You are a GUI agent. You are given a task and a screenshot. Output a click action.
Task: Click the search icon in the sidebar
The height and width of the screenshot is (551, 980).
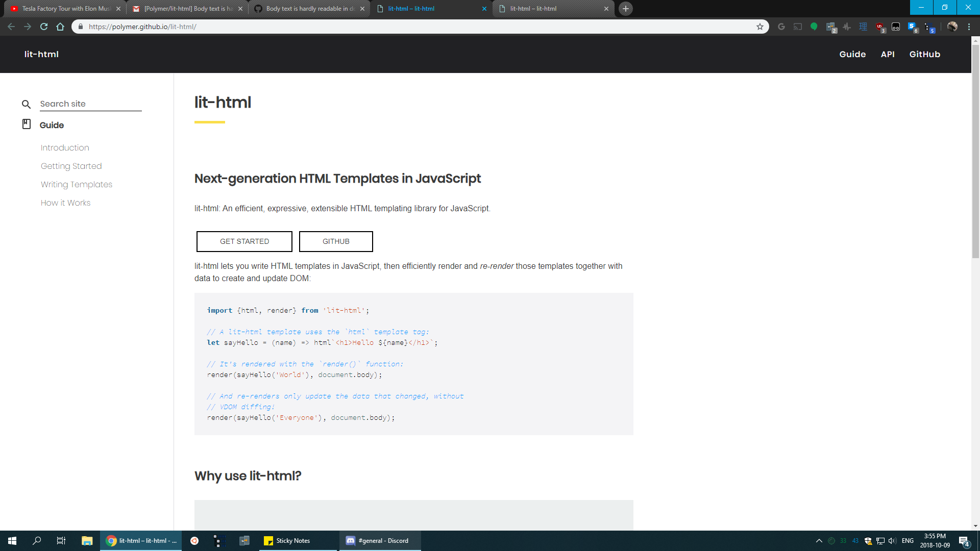27,104
